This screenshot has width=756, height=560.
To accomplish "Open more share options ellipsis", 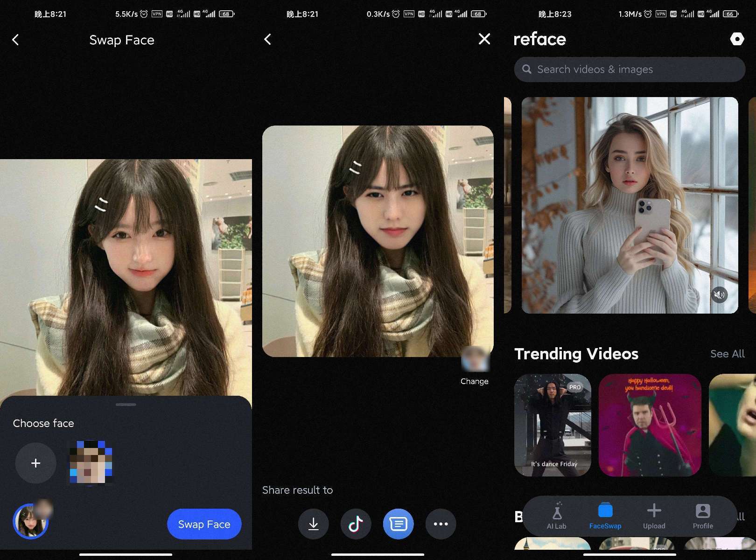I will pos(441,524).
